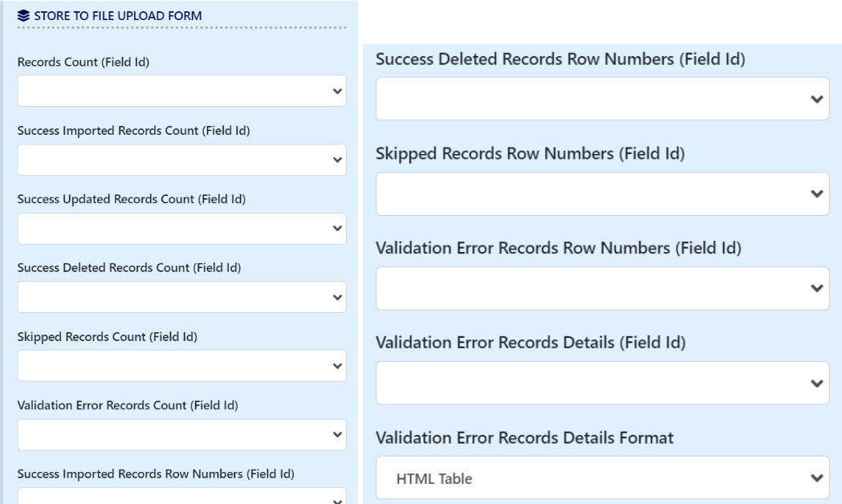Open the Success Updated Records Count dropdown
This screenshot has height=504, width=842.
(182, 228)
